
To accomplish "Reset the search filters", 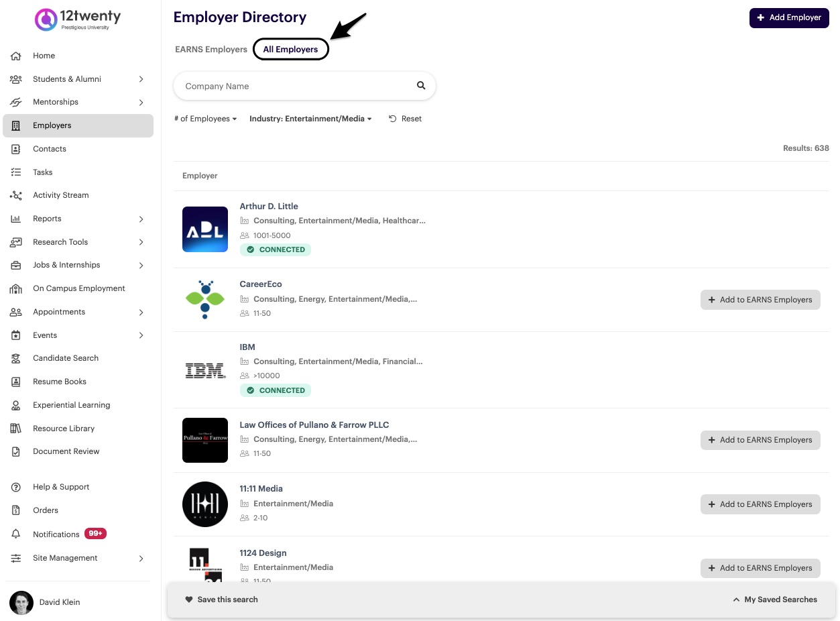I will click(405, 119).
